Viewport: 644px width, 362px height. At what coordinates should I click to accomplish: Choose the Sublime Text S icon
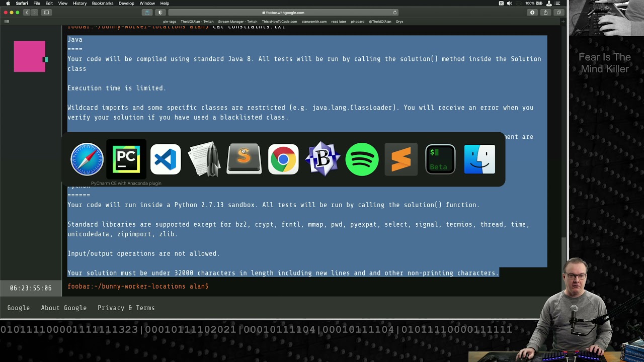click(244, 159)
